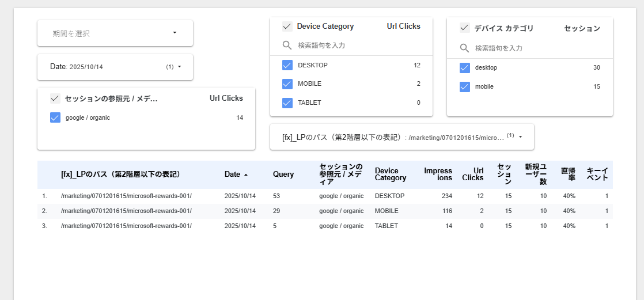
Task: Uncheck the MOBILE checkbox
Action: click(x=287, y=84)
